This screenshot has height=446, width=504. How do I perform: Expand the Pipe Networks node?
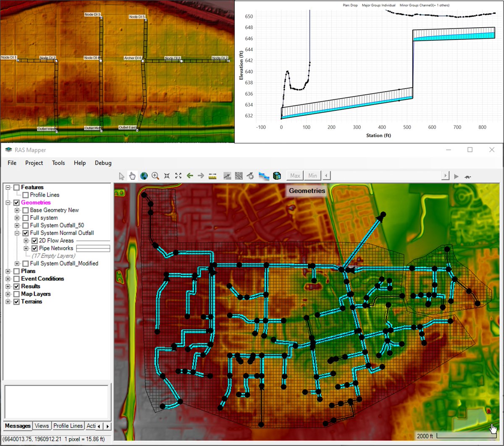point(26,248)
